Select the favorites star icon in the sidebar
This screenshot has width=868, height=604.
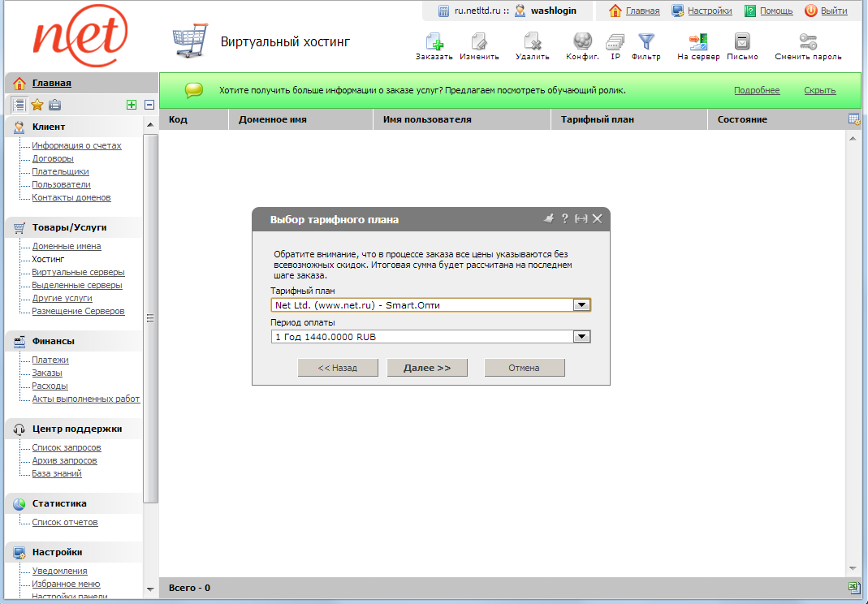tap(36, 104)
